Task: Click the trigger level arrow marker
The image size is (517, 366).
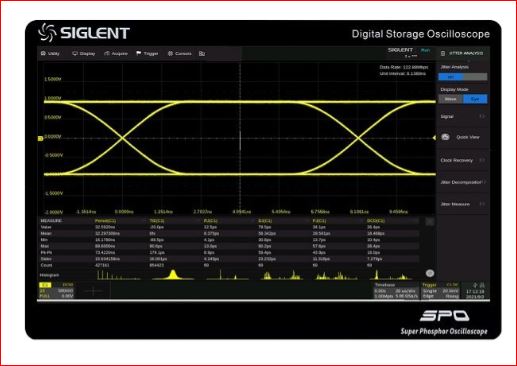Action: pyautogui.click(x=434, y=137)
